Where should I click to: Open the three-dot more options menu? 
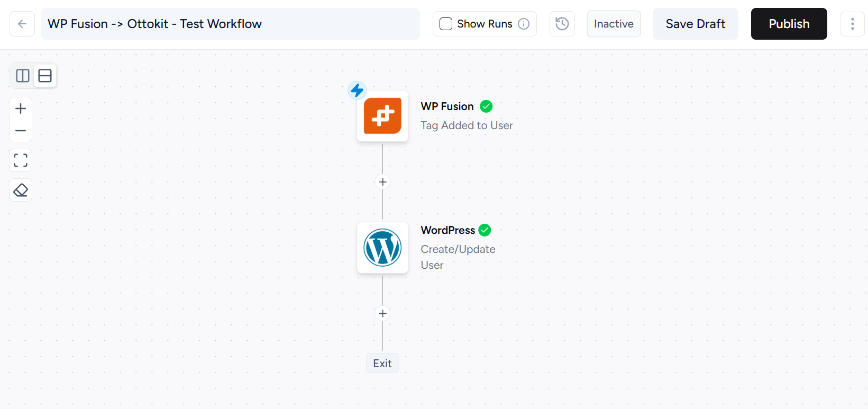852,24
